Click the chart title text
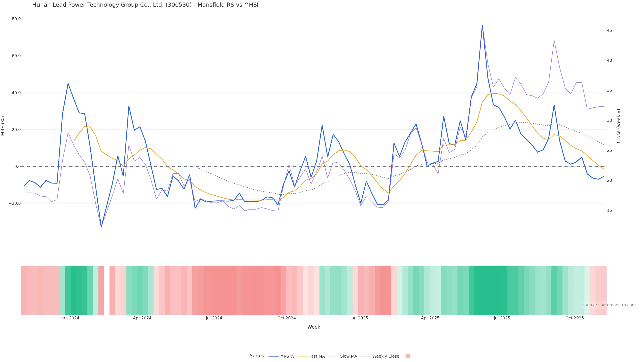644x362 pixels. (x=145, y=5)
